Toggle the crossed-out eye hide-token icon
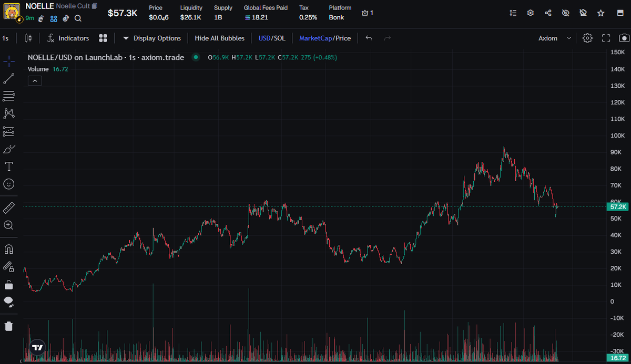The image size is (631, 364). tap(566, 13)
